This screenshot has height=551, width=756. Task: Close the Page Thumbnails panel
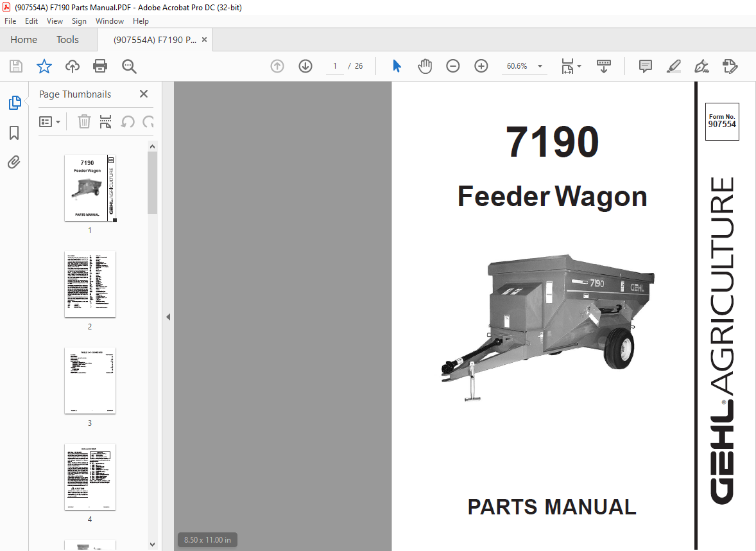pyautogui.click(x=143, y=94)
